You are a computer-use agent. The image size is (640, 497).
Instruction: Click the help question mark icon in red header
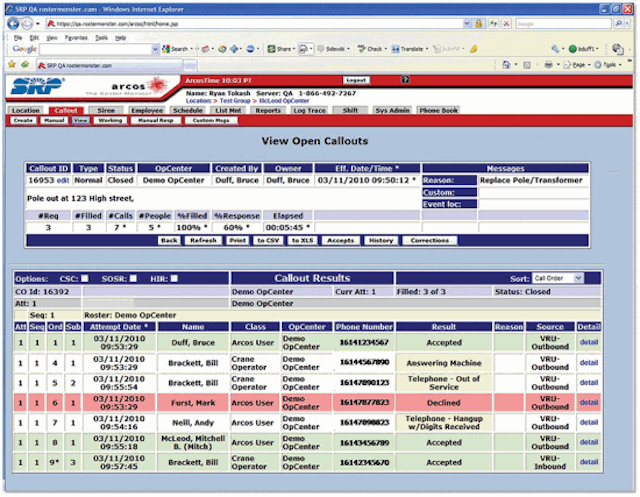point(405,80)
